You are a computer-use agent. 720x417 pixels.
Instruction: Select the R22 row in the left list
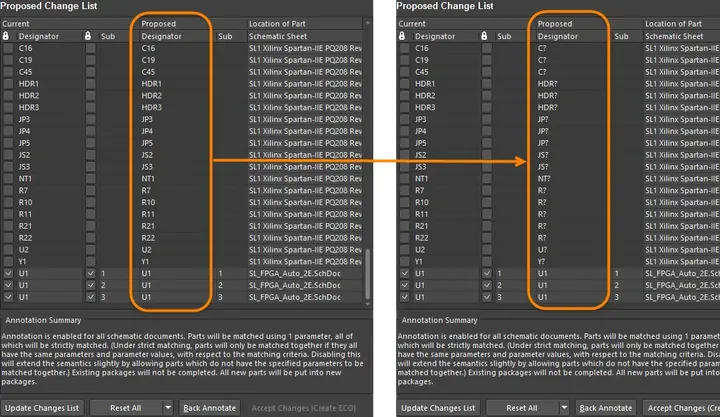click(x=183, y=238)
